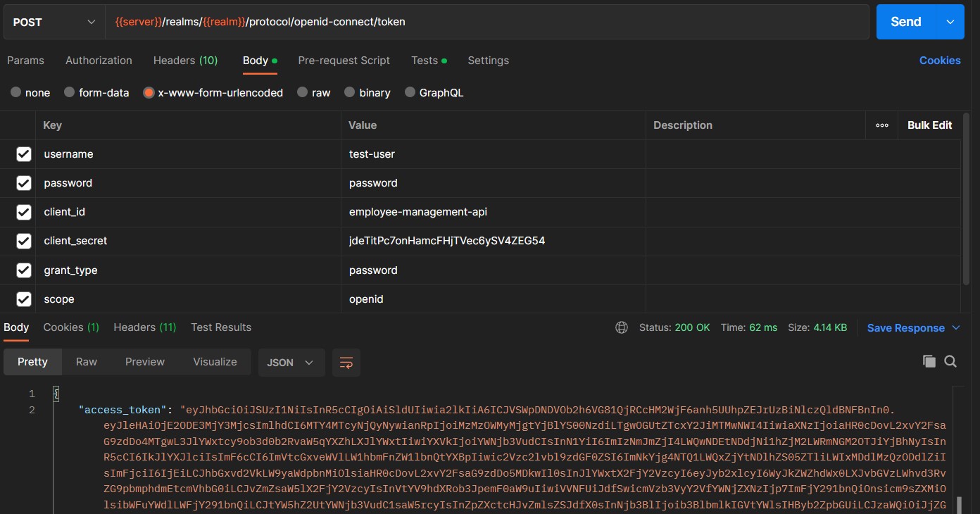Open the ••• options menu in params header
The height and width of the screenshot is (514, 980).
[881, 125]
